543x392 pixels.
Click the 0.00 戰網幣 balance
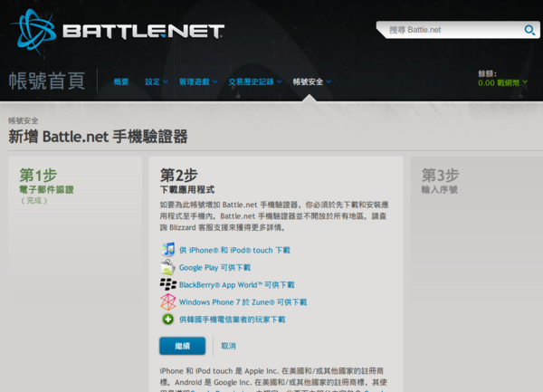[x=499, y=83]
